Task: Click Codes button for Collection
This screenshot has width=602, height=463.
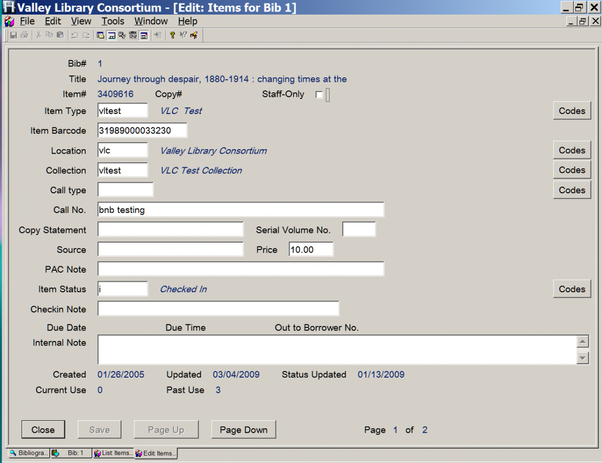Action: tap(572, 170)
